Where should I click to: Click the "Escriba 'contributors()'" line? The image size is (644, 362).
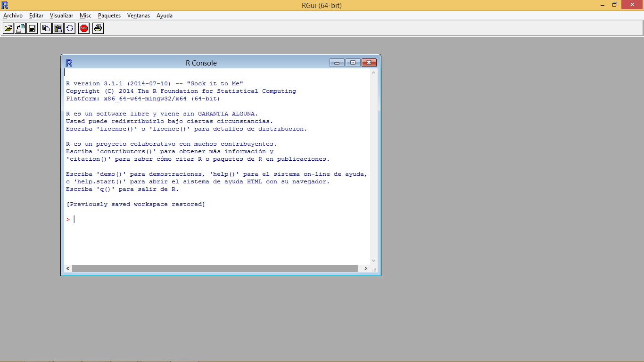pyautogui.click(x=170, y=151)
